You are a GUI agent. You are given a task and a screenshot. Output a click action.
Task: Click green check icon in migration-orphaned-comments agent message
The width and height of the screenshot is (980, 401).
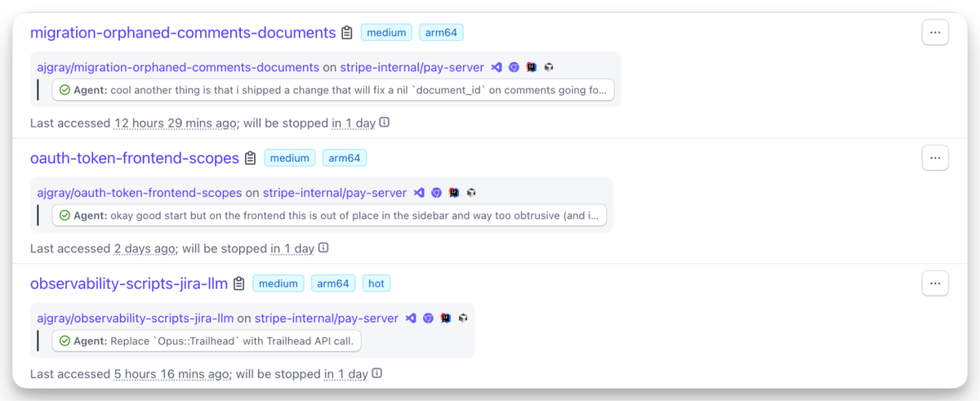(x=65, y=90)
